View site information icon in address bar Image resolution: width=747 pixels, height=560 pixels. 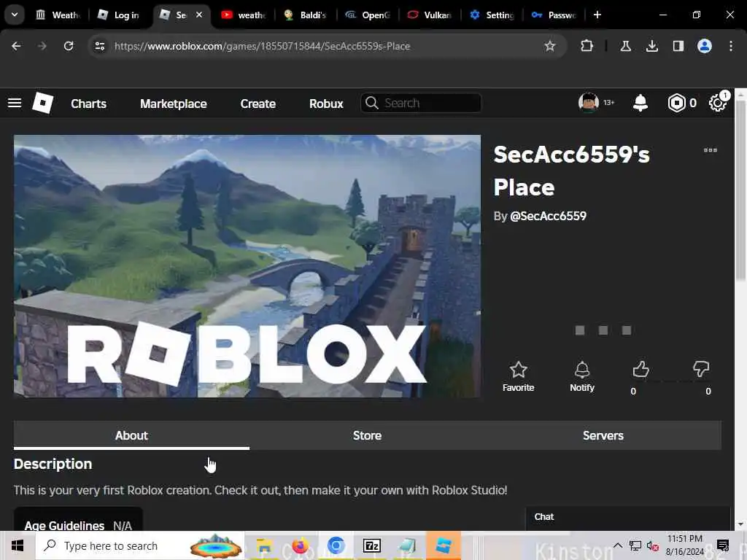(99, 46)
